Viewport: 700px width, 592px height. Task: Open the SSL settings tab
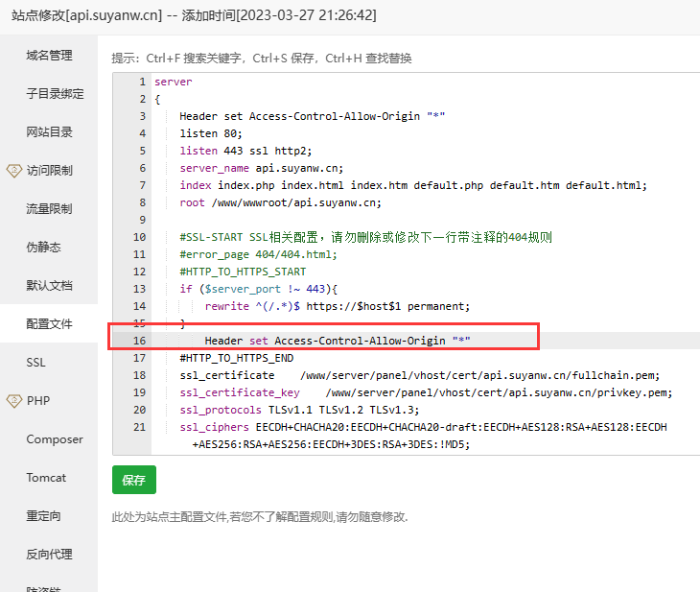click(36, 363)
